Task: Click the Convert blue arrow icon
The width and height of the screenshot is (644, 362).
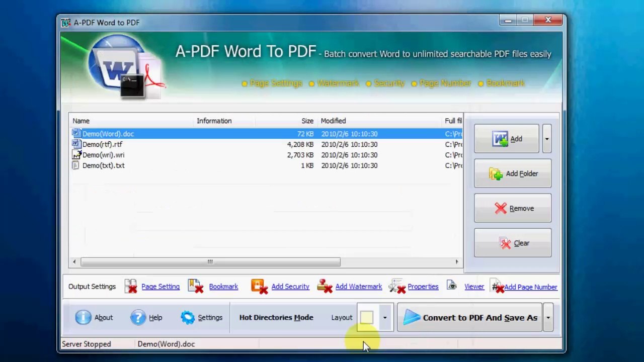Action: point(412,317)
